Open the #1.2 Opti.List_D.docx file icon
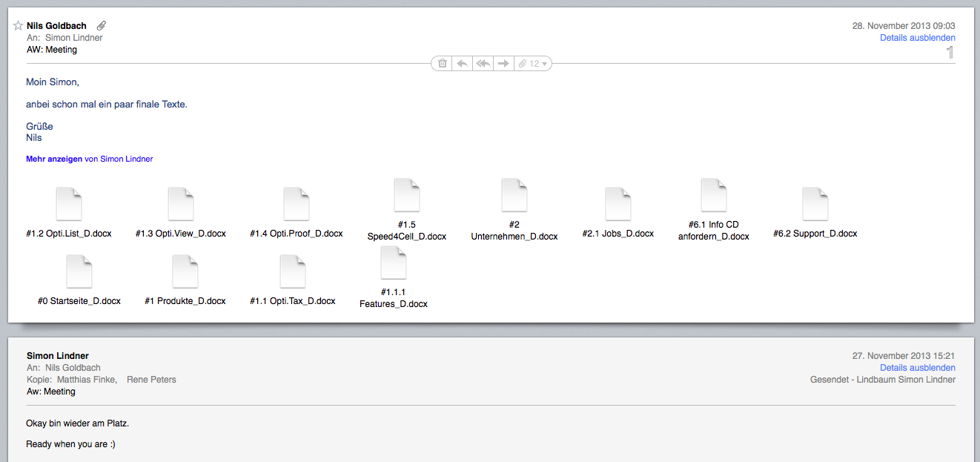This screenshot has height=462, width=980. (x=69, y=204)
